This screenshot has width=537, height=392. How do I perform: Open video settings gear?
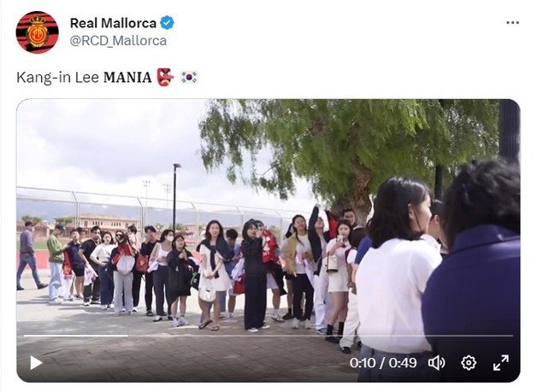(x=469, y=363)
